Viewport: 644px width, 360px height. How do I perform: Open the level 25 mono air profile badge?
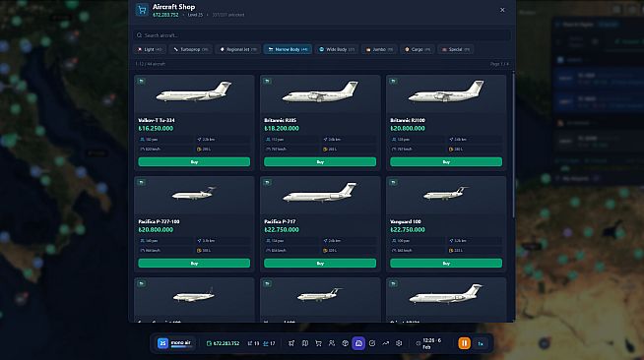click(x=174, y=343)
